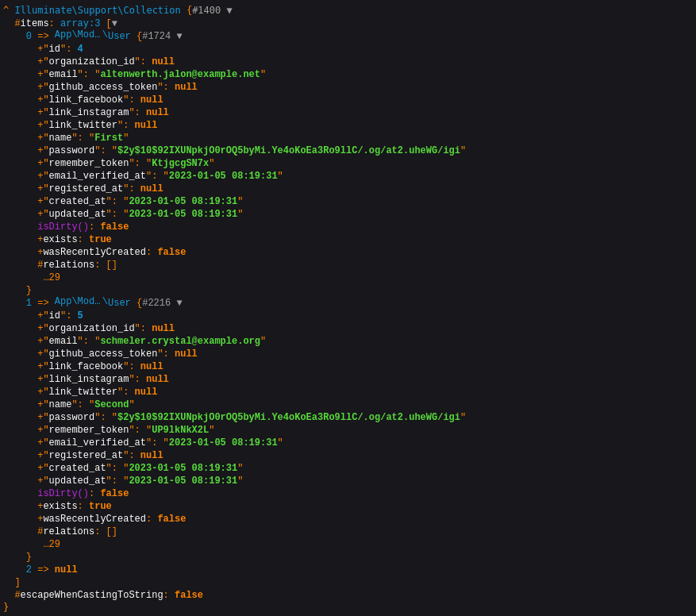Expand the …29 ellipsis under User #1724
Viewport: 696px width, 616px height.
point(52,278)
